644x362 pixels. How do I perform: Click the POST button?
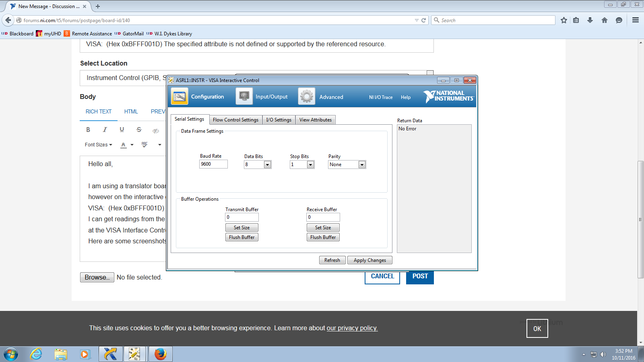coord(420,277)
